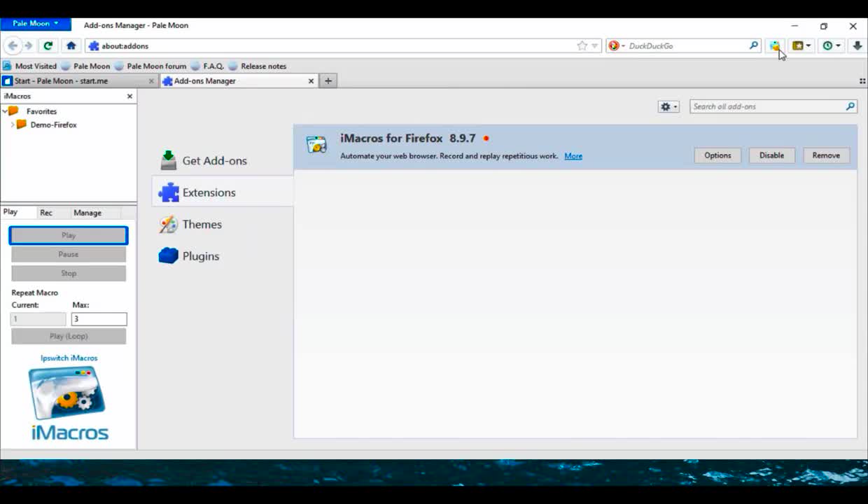Open the More link for iMacros
The height and width of the screenshot is (504, 868).
[x=573, y=156]
